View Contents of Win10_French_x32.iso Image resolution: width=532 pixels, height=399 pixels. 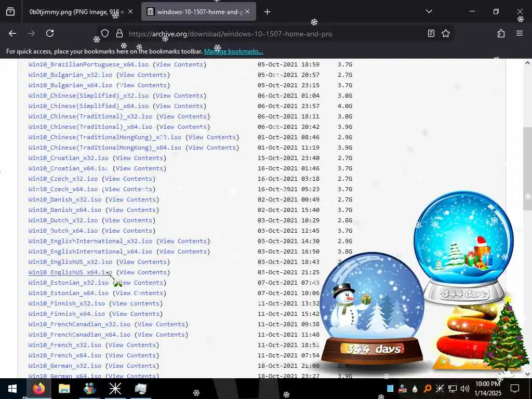pyautogui.click(x=132, y=345)
